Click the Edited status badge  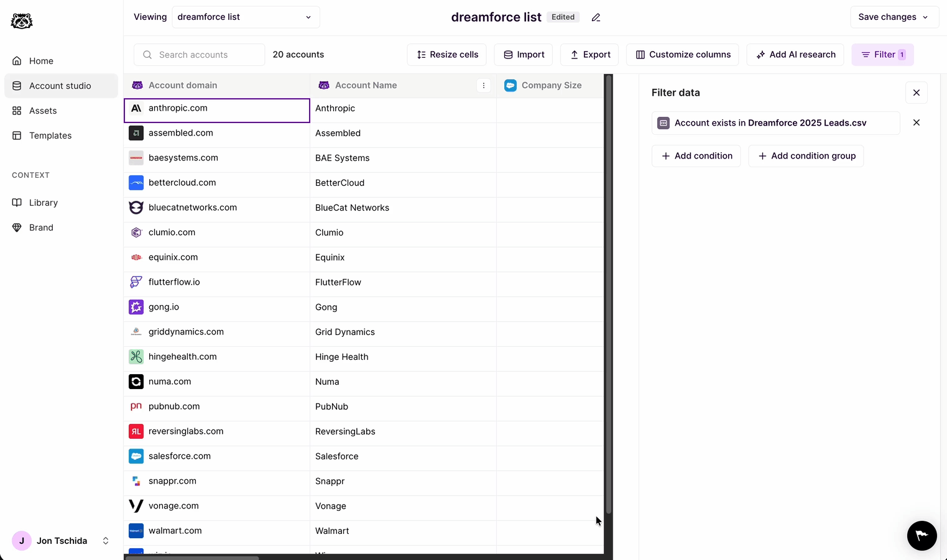pyautogui.click(x=563, y=17)
